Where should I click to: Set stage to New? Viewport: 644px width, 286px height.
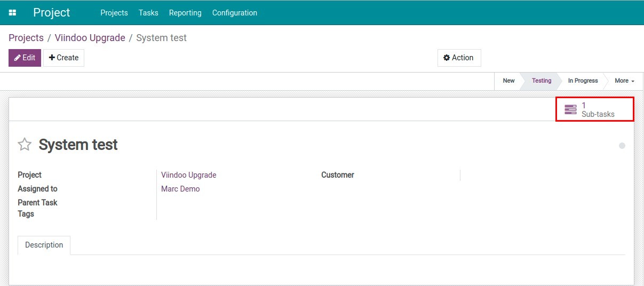tap(508, 81)
